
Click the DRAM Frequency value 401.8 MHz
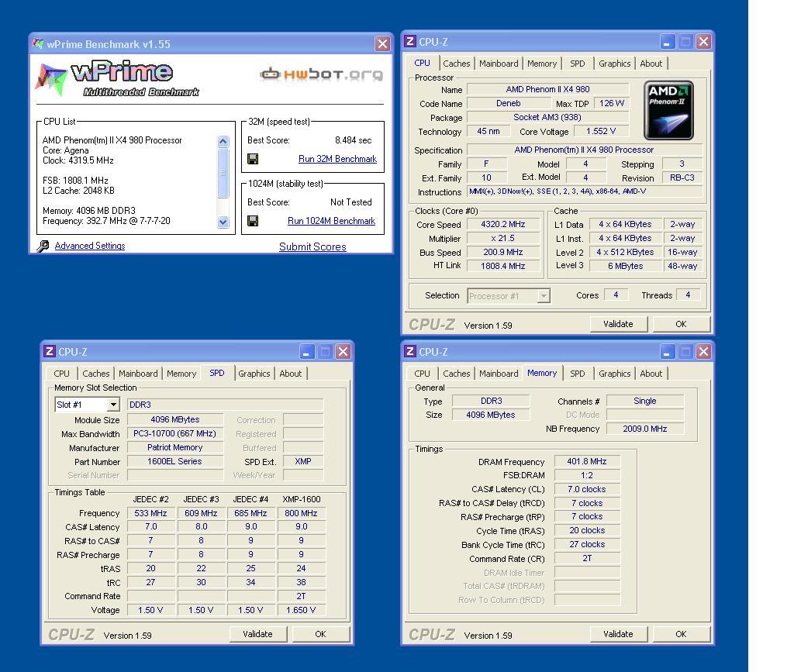[x=587, y=461]
